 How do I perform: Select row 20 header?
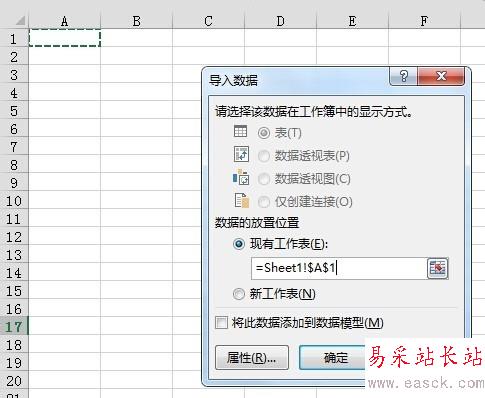tap(14, 381)
